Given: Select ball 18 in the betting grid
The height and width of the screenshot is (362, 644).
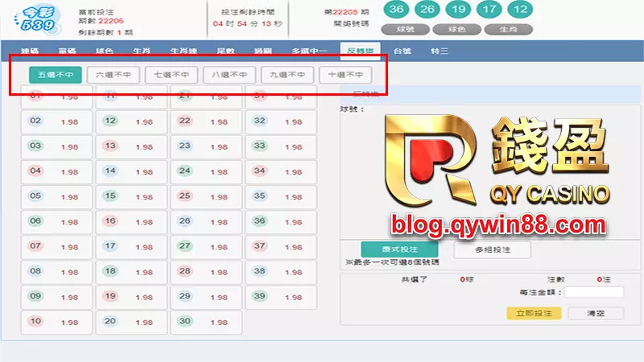Looking at the screenshot, I should coord(110,271).
